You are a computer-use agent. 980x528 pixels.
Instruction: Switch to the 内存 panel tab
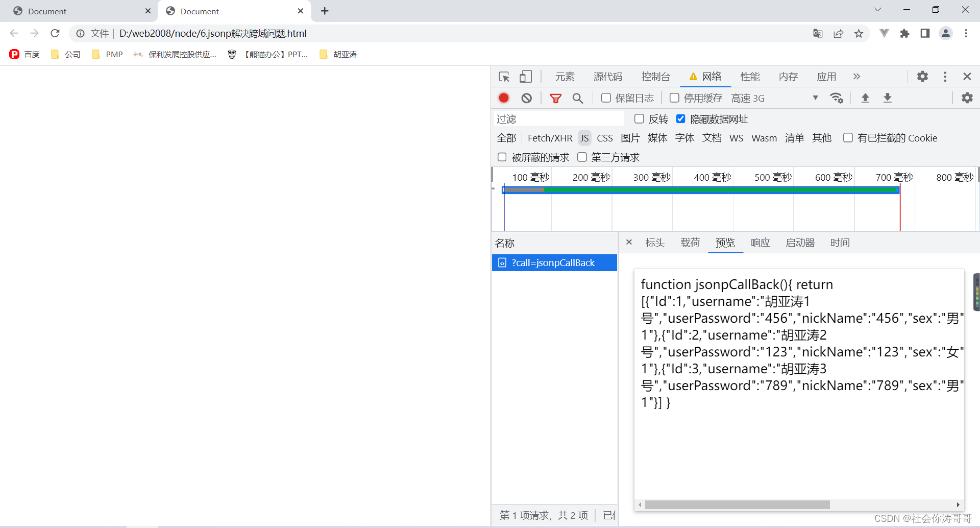coord(788,77)
